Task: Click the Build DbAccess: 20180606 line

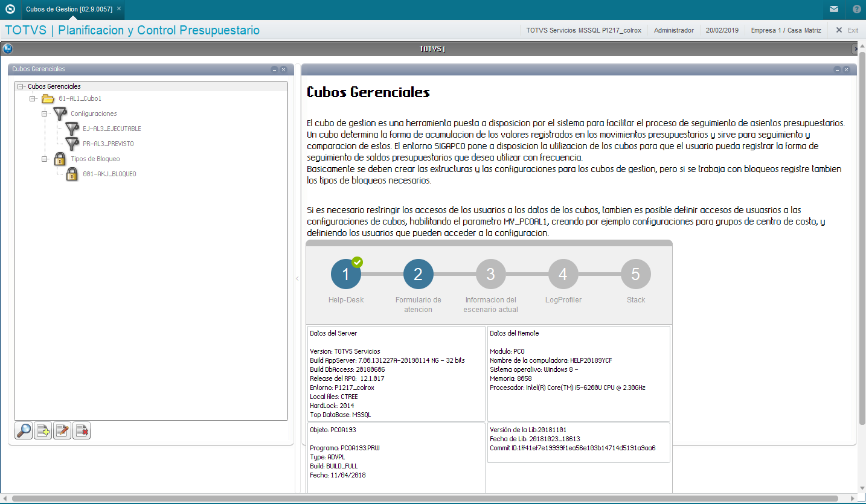Action: [347, 369]
